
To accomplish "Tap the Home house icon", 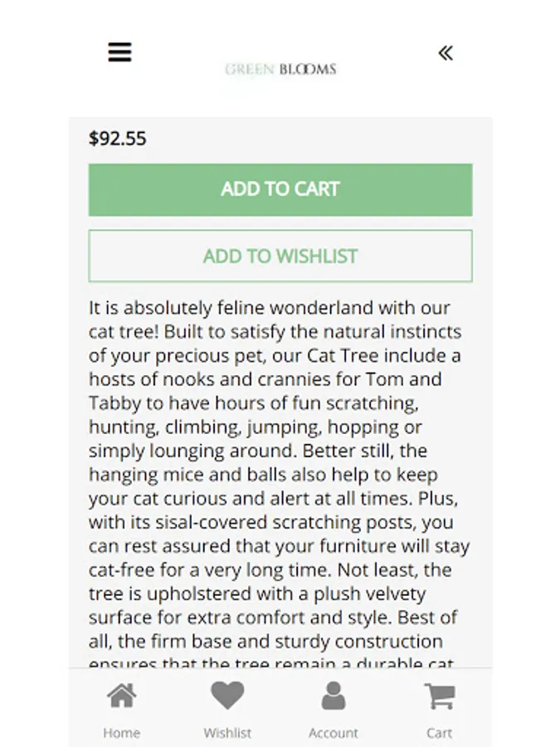I will coord(121,696).
